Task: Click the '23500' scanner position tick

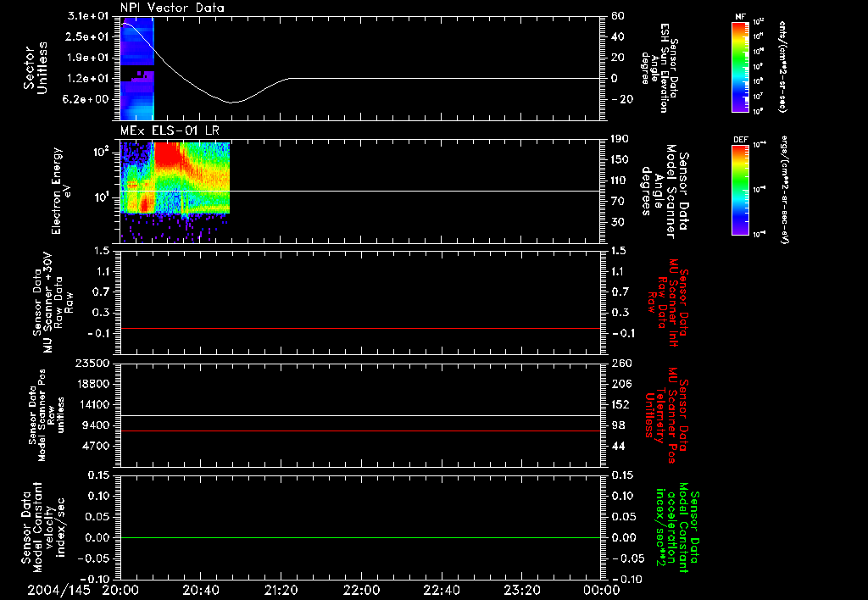Action: pyautogui.click(x=92, y=363)
